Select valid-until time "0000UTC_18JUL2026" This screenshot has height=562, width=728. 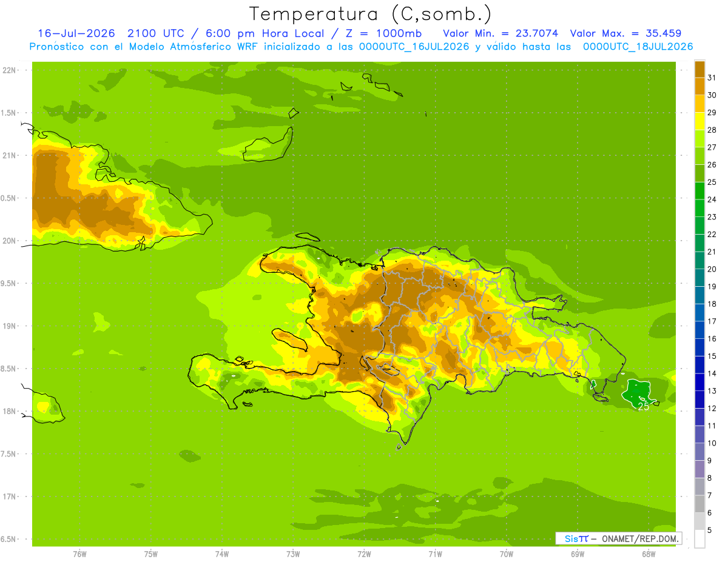[638, 47]
